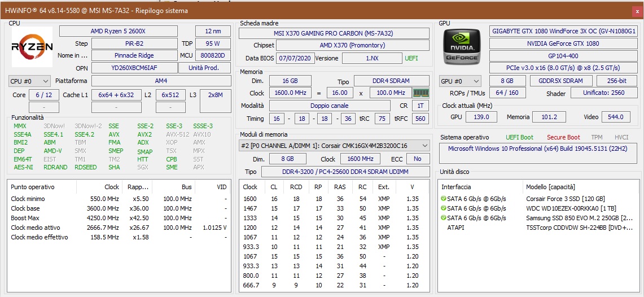Click the NVIDIA GeForce GTX 1080 field
644x297 pixels.
(x=564, y=43)
